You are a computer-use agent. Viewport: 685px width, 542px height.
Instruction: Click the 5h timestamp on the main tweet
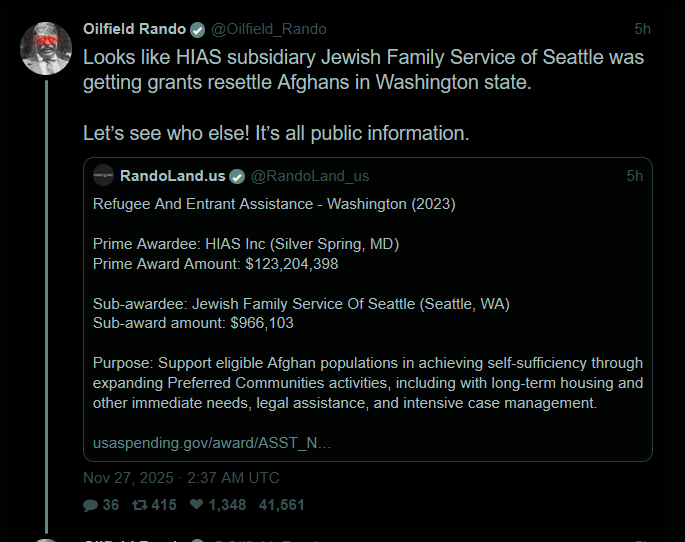(642, 29)
